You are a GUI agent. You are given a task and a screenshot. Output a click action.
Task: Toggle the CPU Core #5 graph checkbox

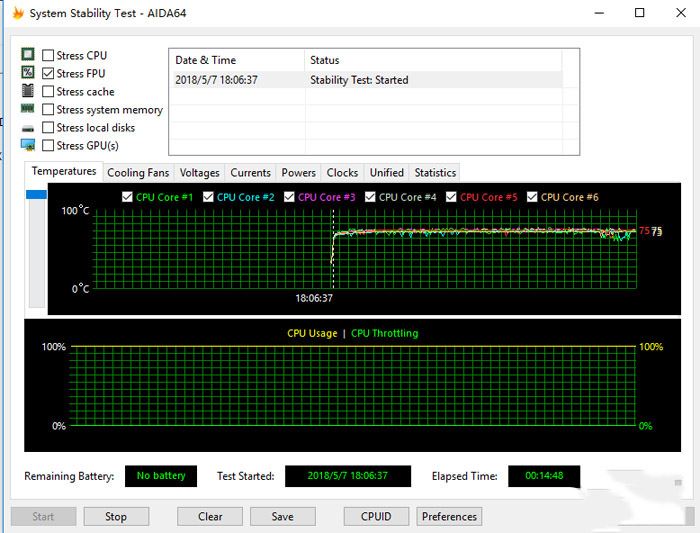(451, 197)
